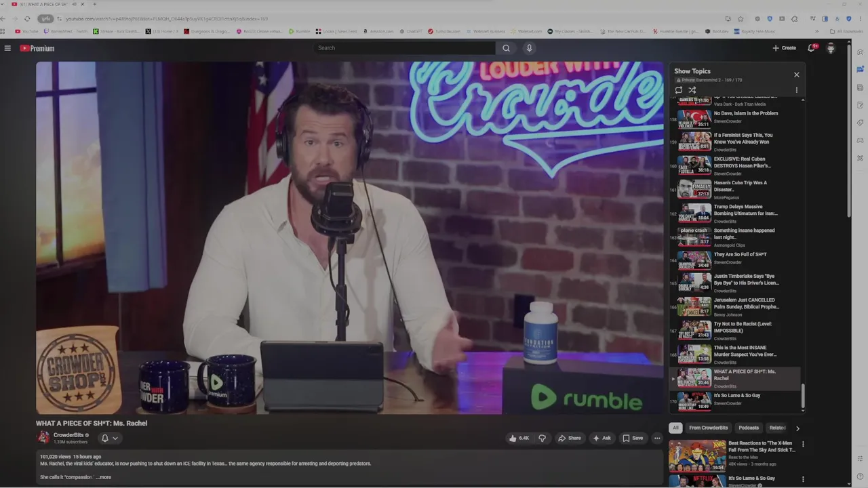
Task: Select the From CrowderBits chip
Action: [709, 428]
